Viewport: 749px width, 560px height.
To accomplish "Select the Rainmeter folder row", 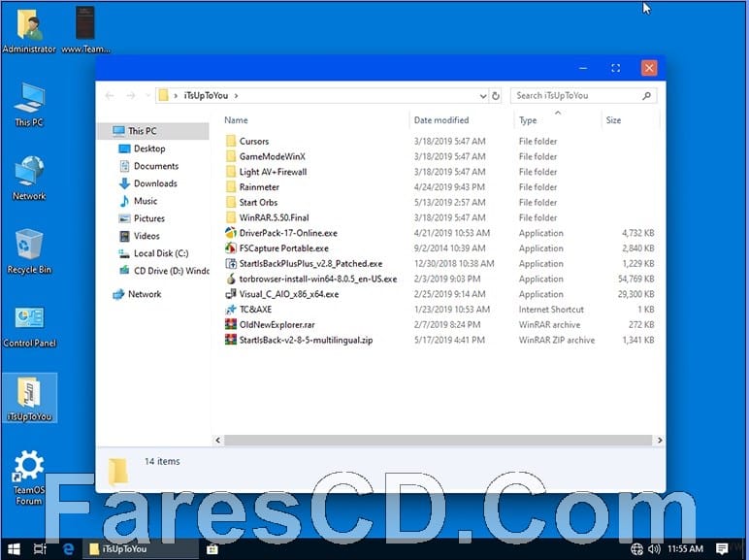I will [x=440, y=186].
